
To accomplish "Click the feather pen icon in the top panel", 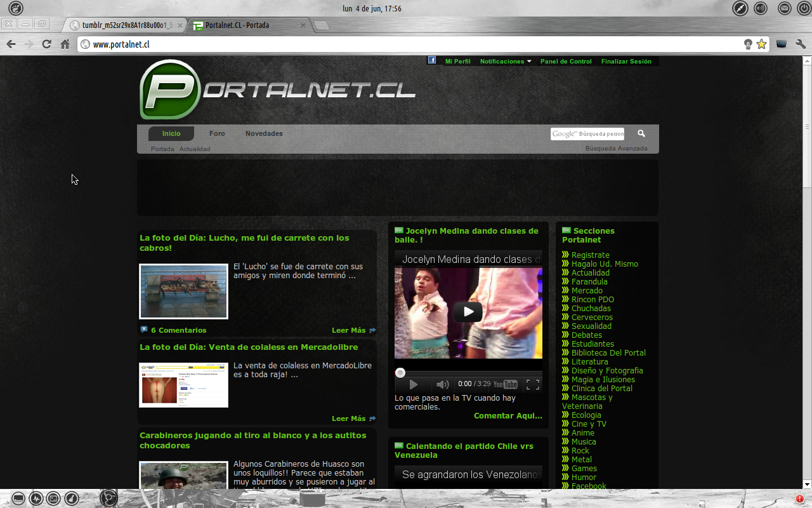I will click(x=740, y=8).
